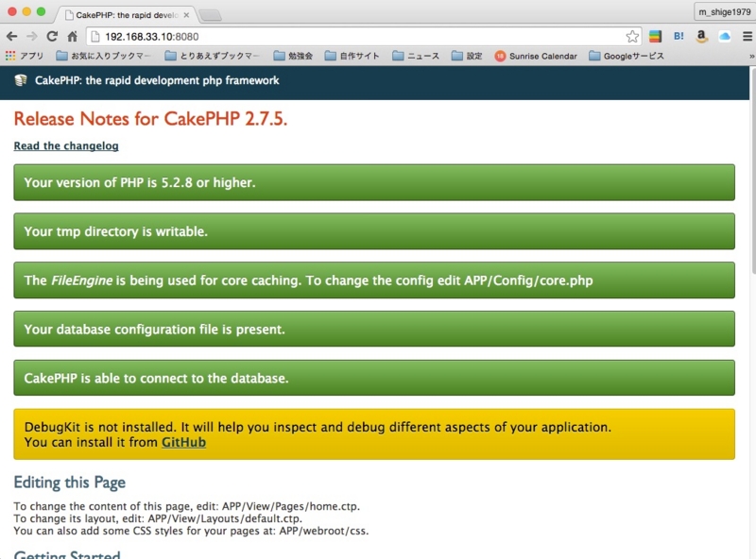
Task: Bookmark this page with star icon
Action: [632, 36]
